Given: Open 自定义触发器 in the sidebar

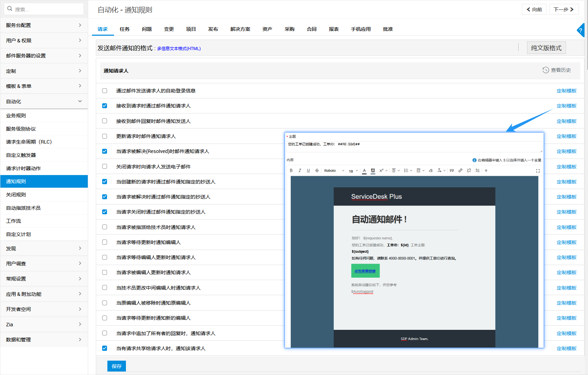Looking at the screenshot, I should pos(44,155).
